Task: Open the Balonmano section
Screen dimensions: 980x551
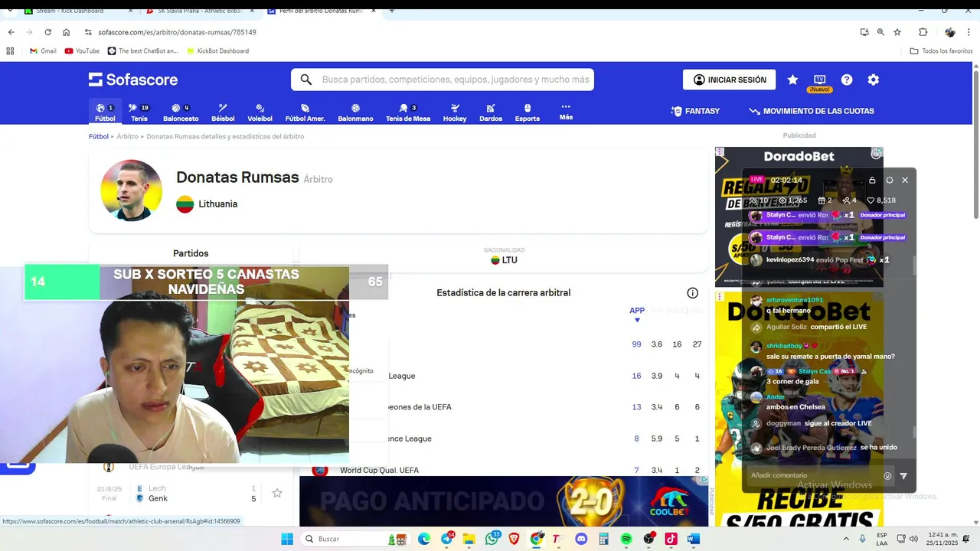Action: pyautogui.click(x=355, y=112)
